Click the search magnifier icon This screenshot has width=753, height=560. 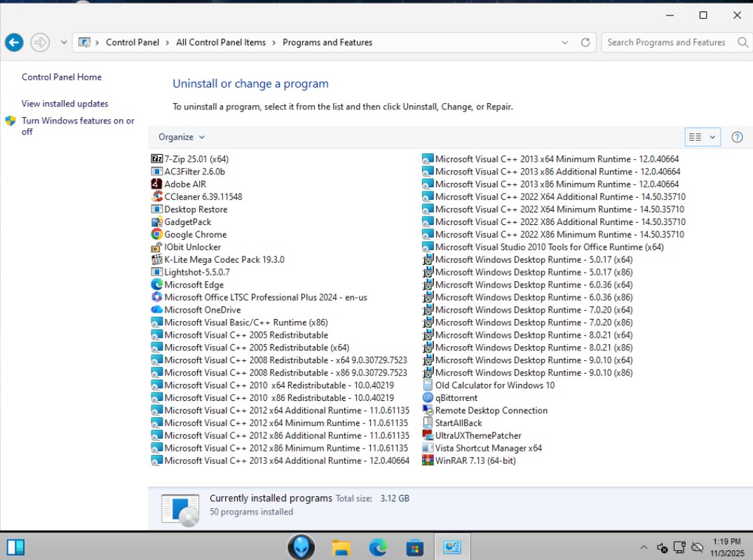(742, 42)
